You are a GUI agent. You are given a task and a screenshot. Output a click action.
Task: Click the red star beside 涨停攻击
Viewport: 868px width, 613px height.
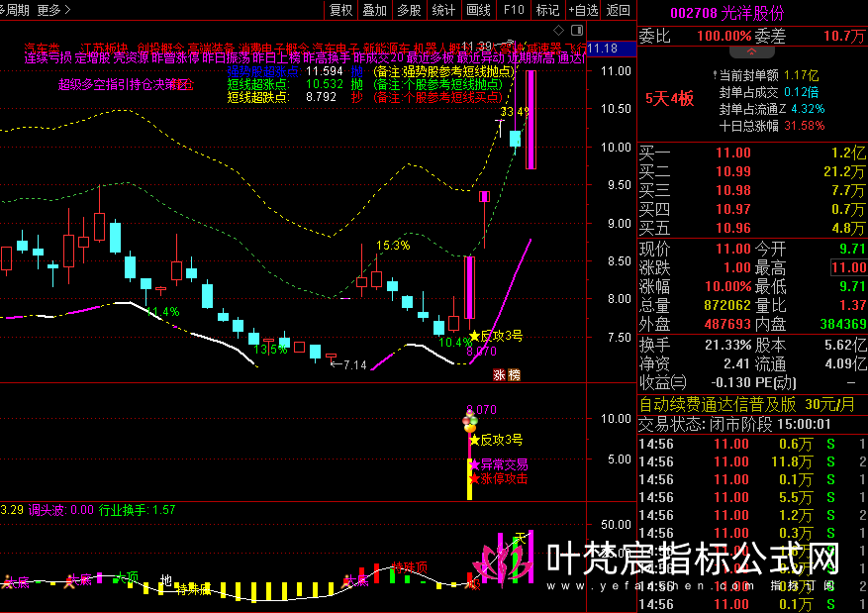click(x=474, y=479)
